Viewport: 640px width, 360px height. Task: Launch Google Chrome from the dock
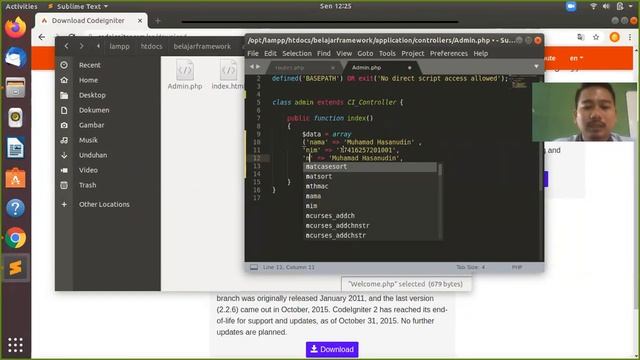pyautogui.click(x=16, y=238)
